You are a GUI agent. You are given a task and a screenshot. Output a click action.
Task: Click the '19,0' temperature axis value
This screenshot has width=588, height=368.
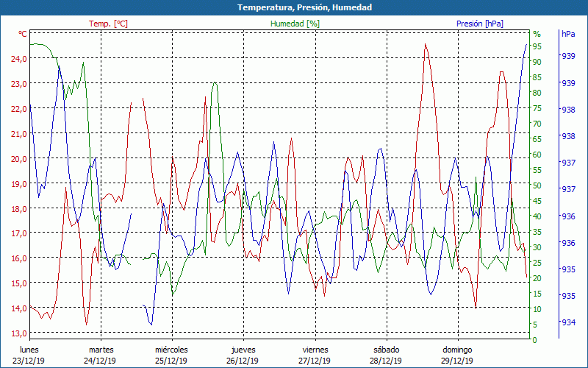[19, 183]
